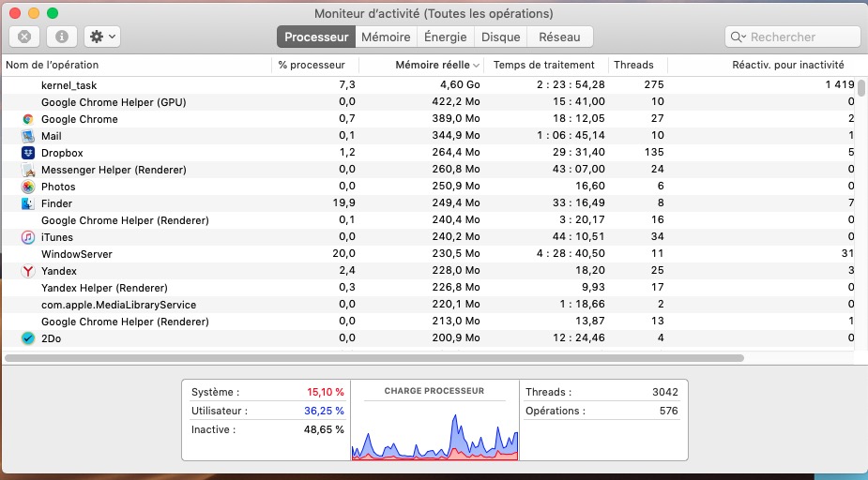Click the Dropbox app icon
Screen dimensions: 868x480
click(27, 153)
